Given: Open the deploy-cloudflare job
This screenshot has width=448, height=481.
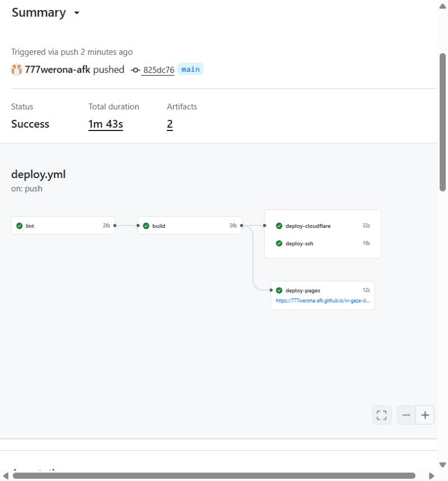Looking at the screenshot, I should (323, 226).
